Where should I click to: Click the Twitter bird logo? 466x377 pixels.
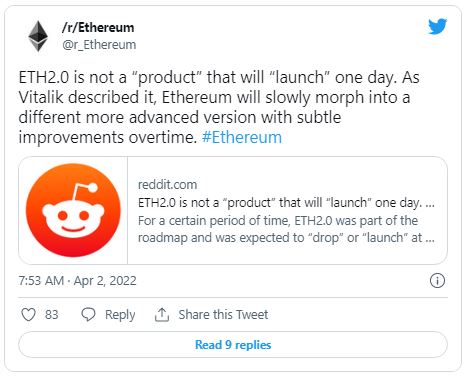pyautogui.click(x=437, y=26)
